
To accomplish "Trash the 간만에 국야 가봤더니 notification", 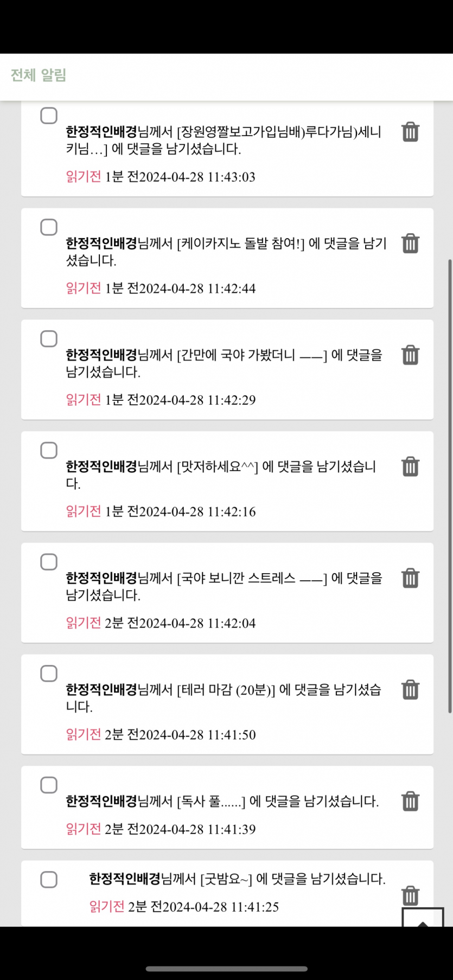I will click(x=410, y=355).
